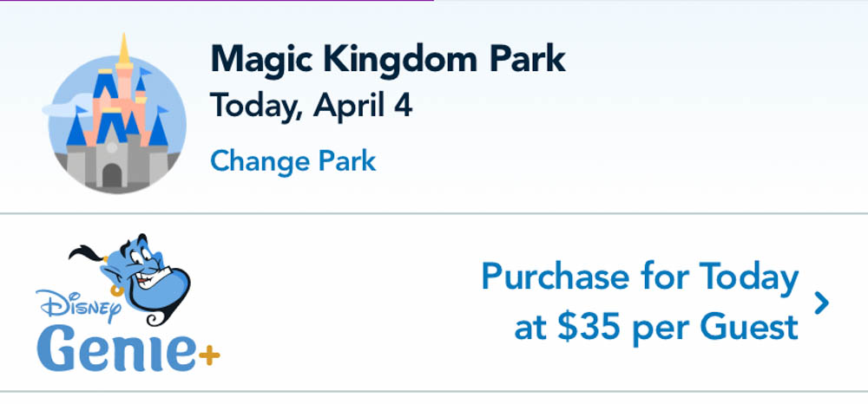Image resolution: width=868 pixels, height=404 pixels.
Task: Click the purple progress bar at top
Action: (217, 1)
